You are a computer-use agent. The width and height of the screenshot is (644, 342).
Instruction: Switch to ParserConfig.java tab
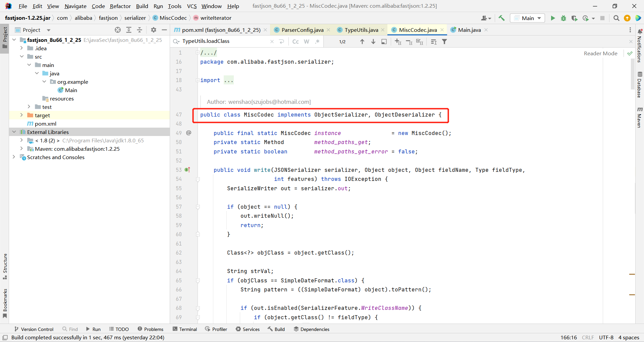click(303, 30)
